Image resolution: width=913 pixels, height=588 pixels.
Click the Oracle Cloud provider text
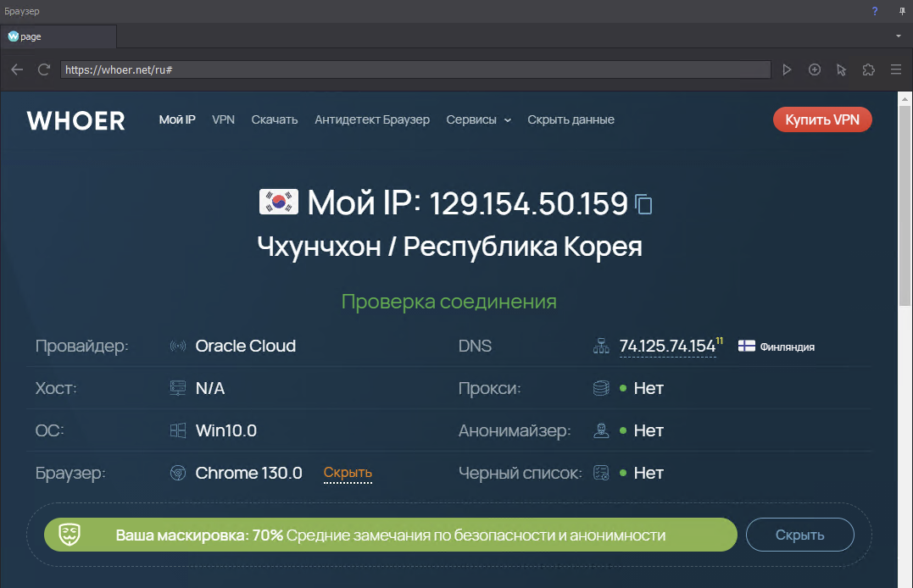pyautogui.click(x=246, y=347)
